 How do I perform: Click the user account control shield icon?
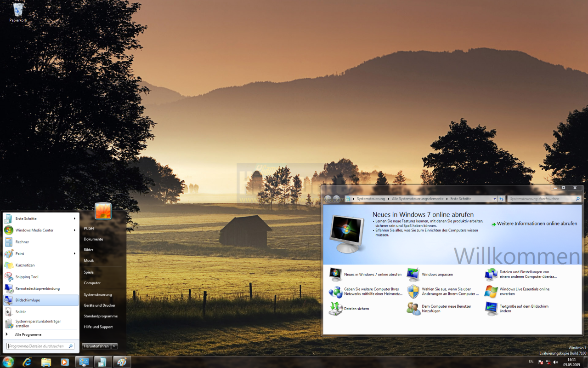[413, 292]
